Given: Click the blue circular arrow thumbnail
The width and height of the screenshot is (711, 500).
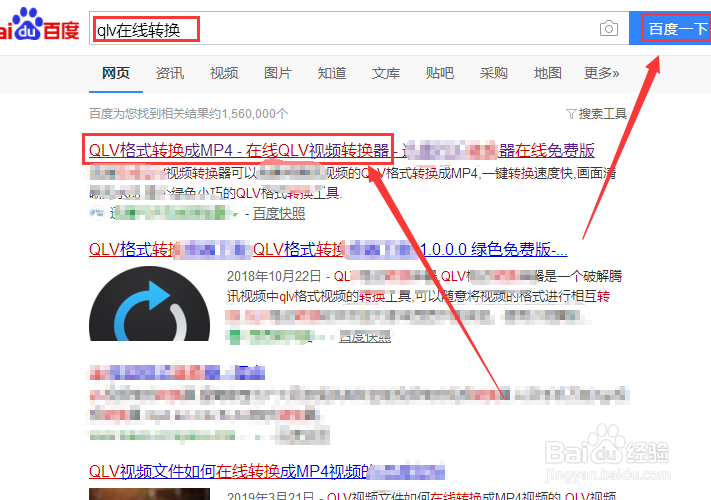Looking at the screenshot, I should pyautogui.click(x=149, y=304).
